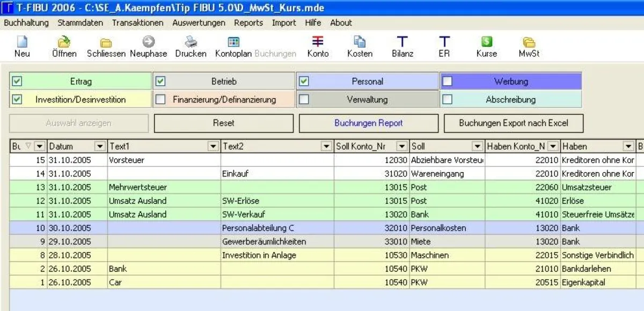This screenshot has height=311, width=644.
Task: Expand the Soll Konto_Nr filter dropdown
Action: [x=401, y=146]
